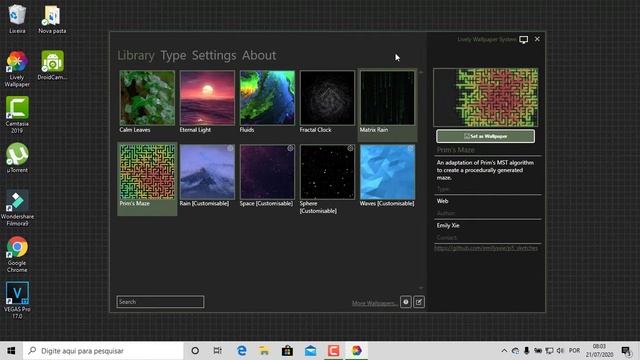Select the Fluids wallpaper thumbnail
Screen dimensions: 640x360
267,98
